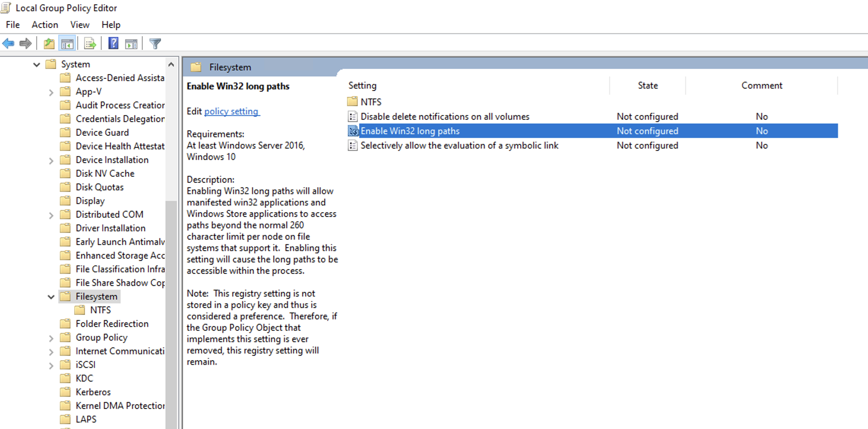Collapse the Filesystem tree node
868x429 pixels.
click(x=51, y=297)
